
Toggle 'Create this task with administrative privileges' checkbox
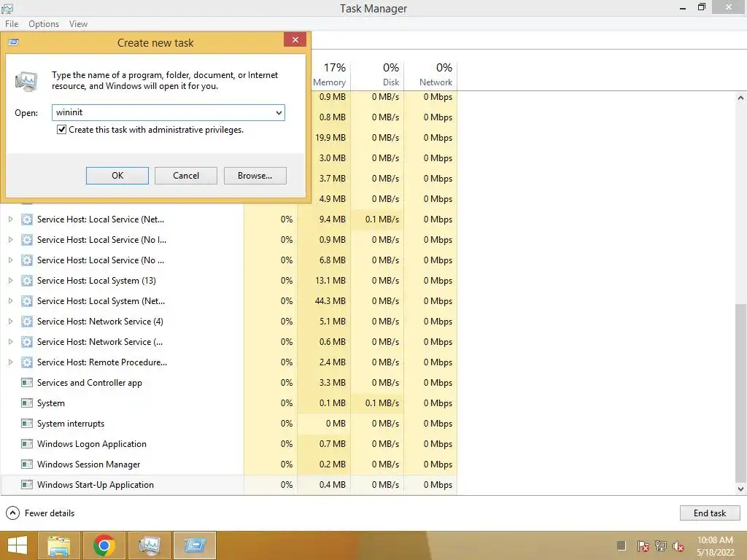[61, 130]
